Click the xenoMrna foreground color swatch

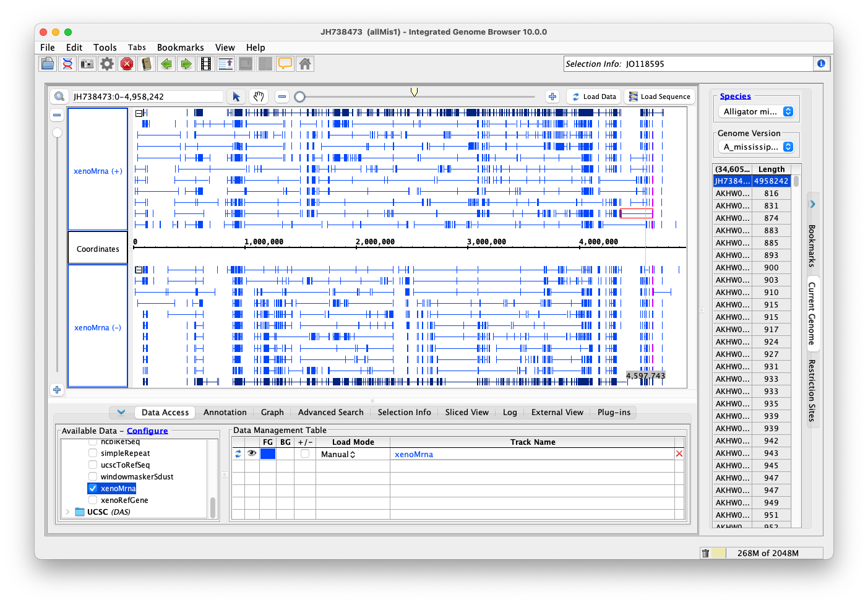pyautogui.click(x=268, y=453)
